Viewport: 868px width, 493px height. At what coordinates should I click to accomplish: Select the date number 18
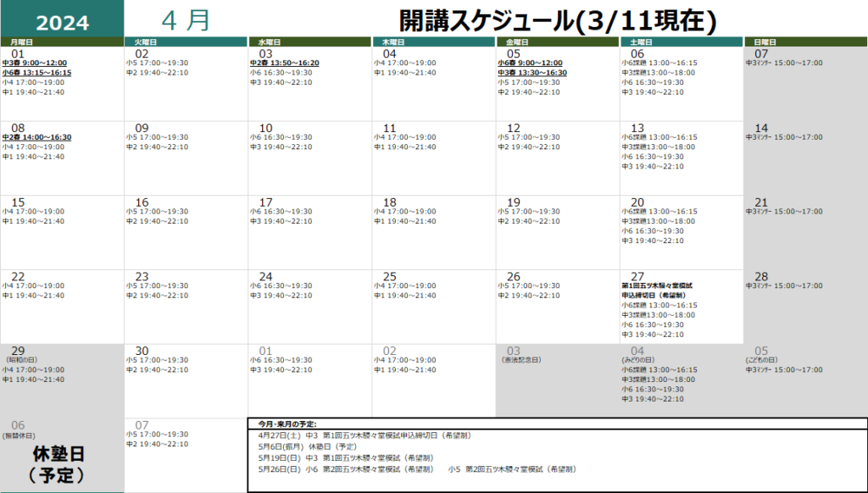click(390, 202)
